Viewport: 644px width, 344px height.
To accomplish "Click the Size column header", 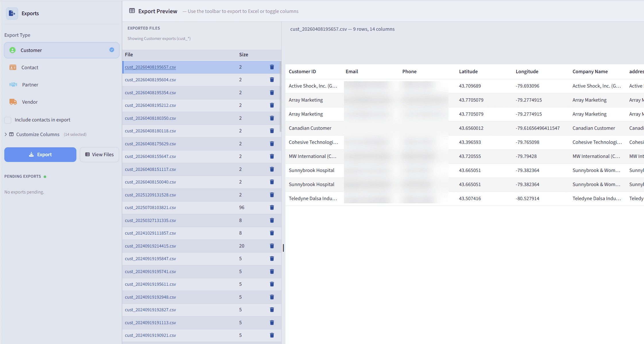I will click(243, 55).
